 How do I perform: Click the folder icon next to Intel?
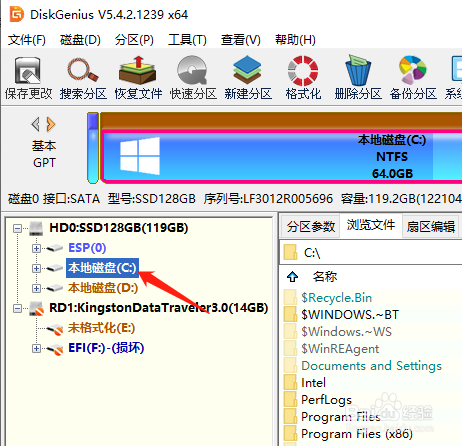tap(291, 382)
